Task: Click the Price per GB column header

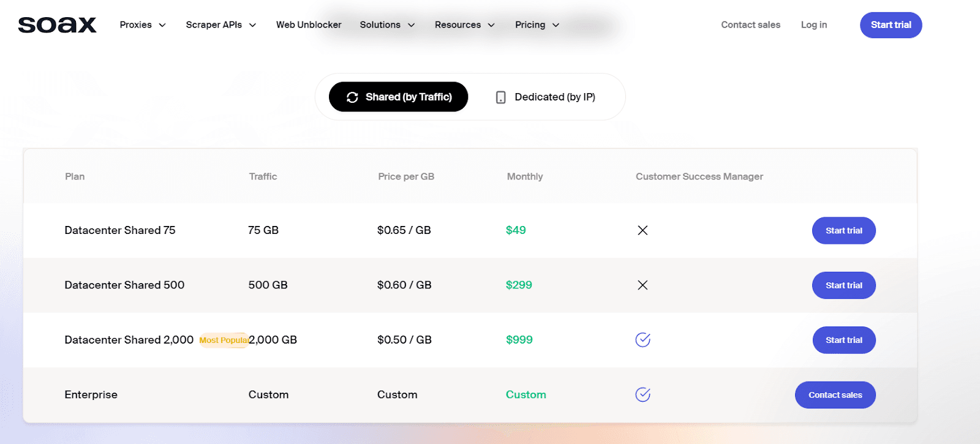Action: click(x=406, y=176)
